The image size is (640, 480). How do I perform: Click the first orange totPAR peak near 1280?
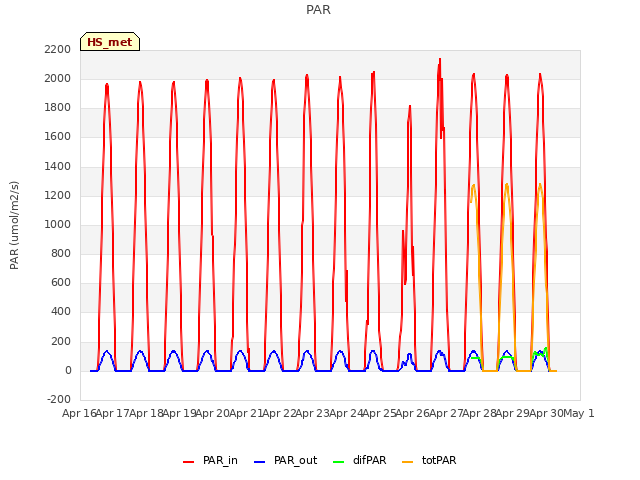(x=473, y=186)
